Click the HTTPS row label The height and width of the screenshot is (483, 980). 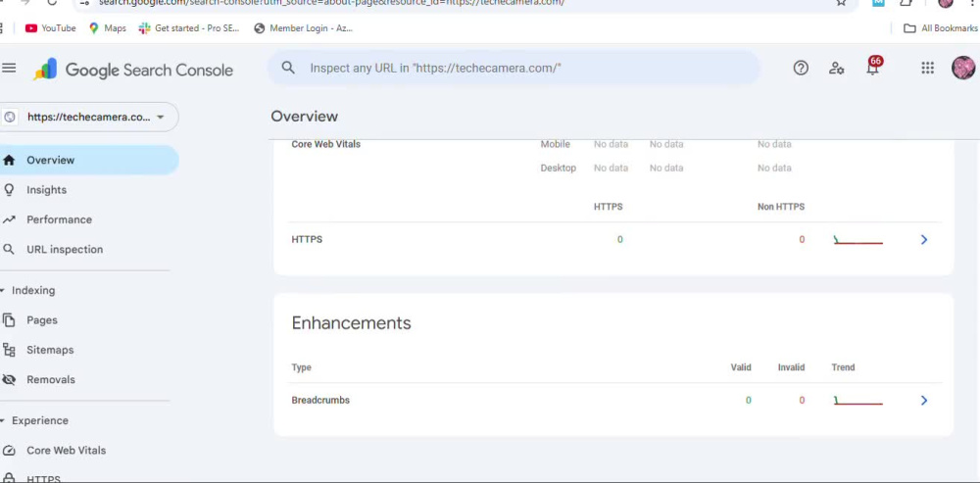tap(307, 239)
